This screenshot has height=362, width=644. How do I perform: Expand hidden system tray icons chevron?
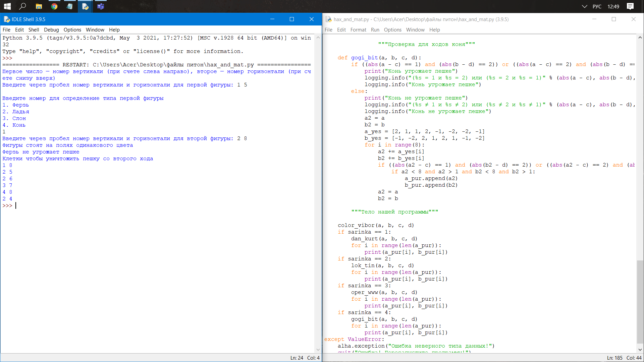(x=584, y=6)
